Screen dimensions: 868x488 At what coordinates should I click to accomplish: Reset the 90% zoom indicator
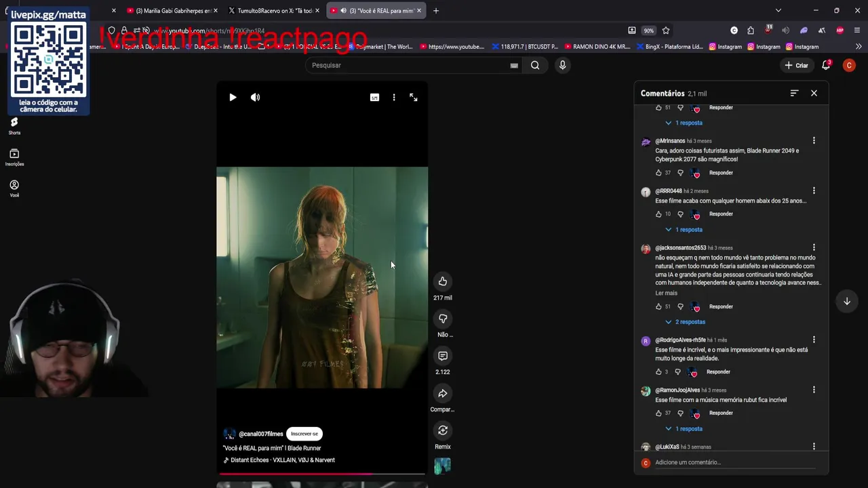click(649, 30)
